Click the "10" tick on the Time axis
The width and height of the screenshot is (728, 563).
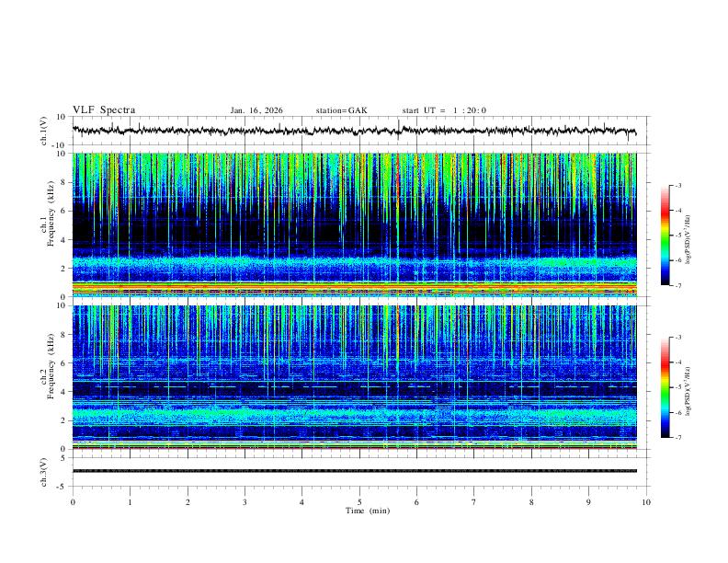pos(646,502)
